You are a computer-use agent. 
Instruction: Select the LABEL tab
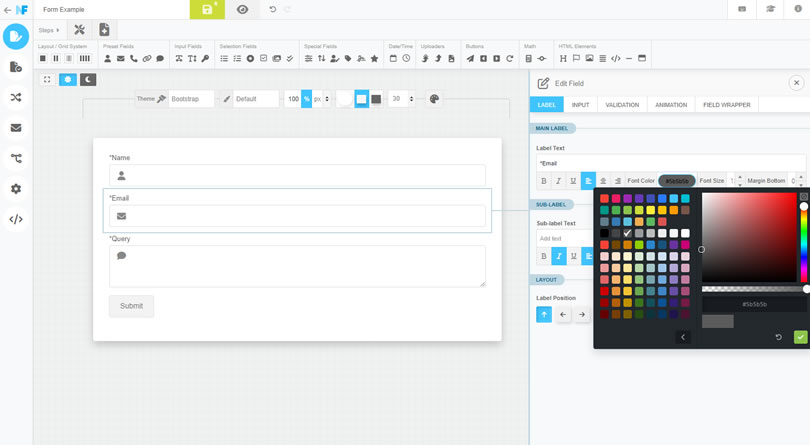pyautogui.click(x=547, y=105)
